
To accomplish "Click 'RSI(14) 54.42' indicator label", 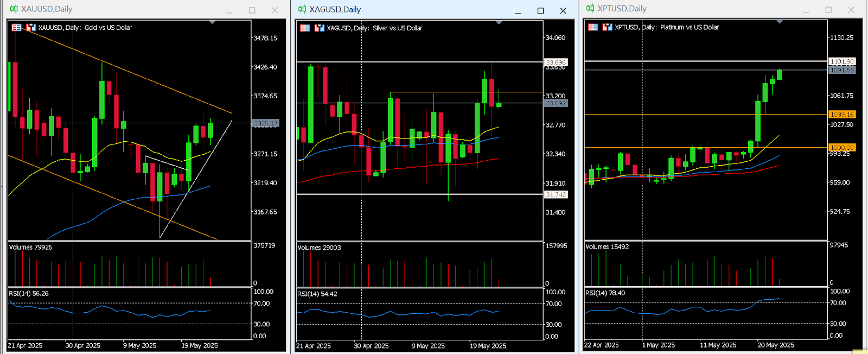I will click(x=317, y=294).
